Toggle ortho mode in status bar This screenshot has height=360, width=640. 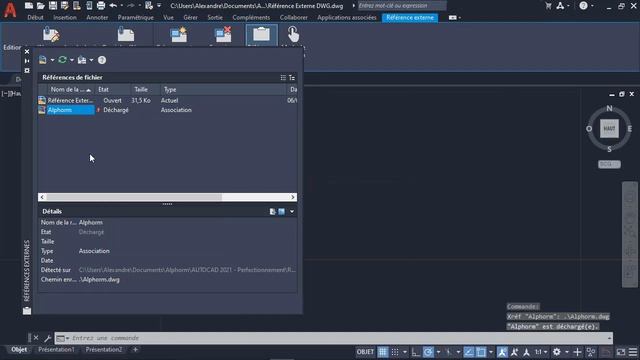tap(416, 352)
